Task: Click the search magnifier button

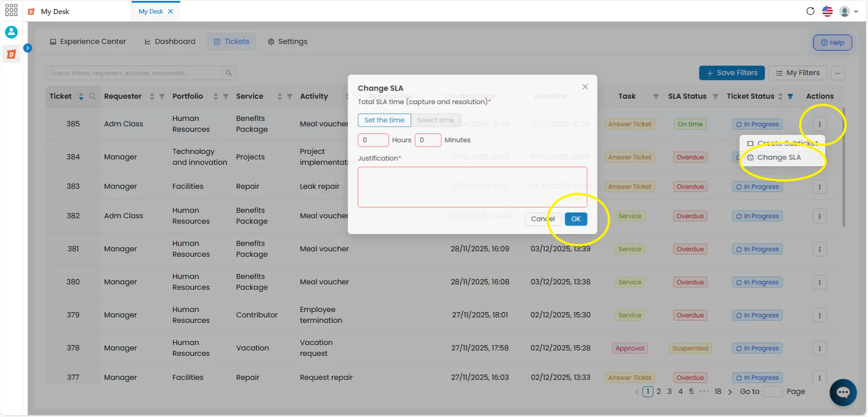Action: point(229,73)
